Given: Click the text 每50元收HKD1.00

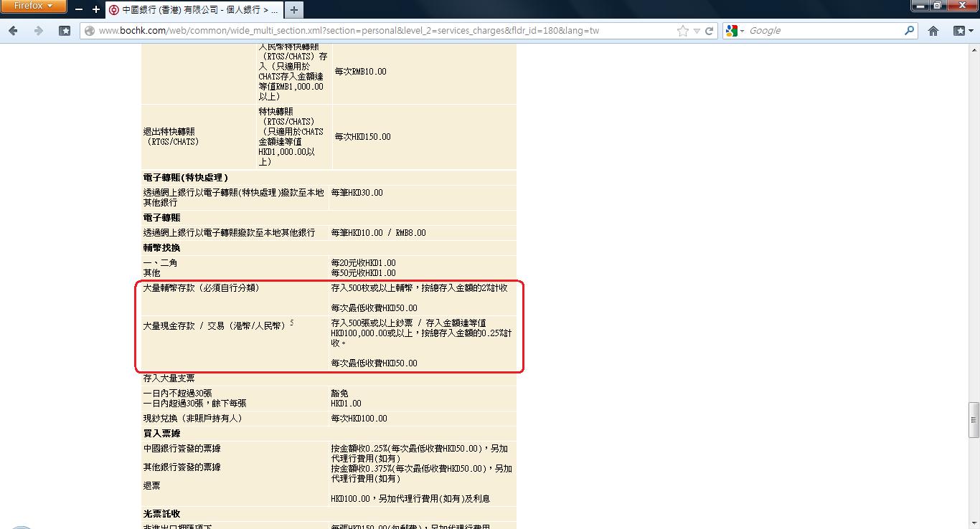Looking at the screenshot, I should (x=363, y=273).
